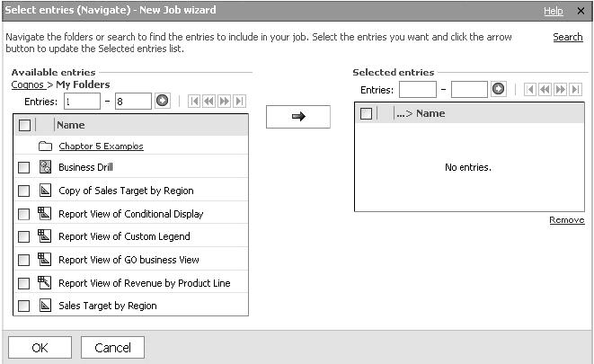Go to next page of Selected entries
This screenshot has height=364, width=594.
point(560,89)
